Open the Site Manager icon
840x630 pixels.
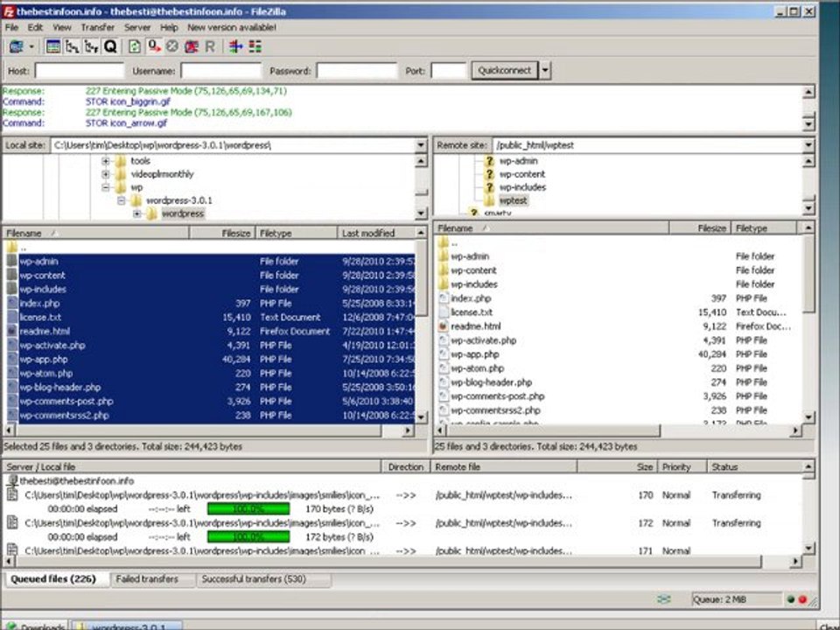tap(16, 46)
